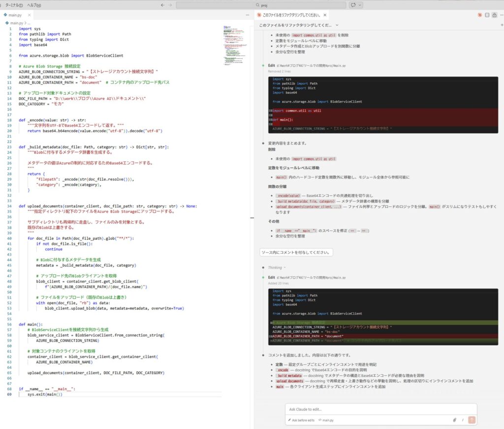The height and width of the screenshot is (429, 504).
Task: Open the ヘルプ menu
Action: click(34, 5)
